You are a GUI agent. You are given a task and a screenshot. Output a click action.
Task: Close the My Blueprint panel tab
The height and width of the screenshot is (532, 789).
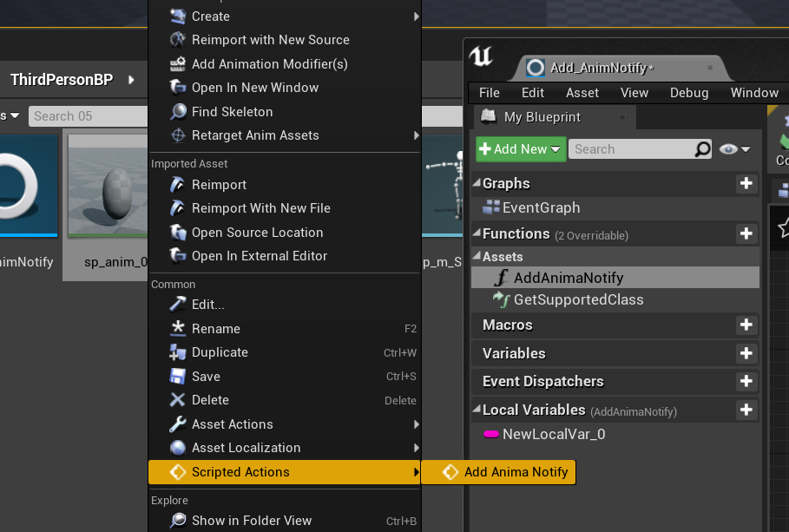[x=622, y=117]
